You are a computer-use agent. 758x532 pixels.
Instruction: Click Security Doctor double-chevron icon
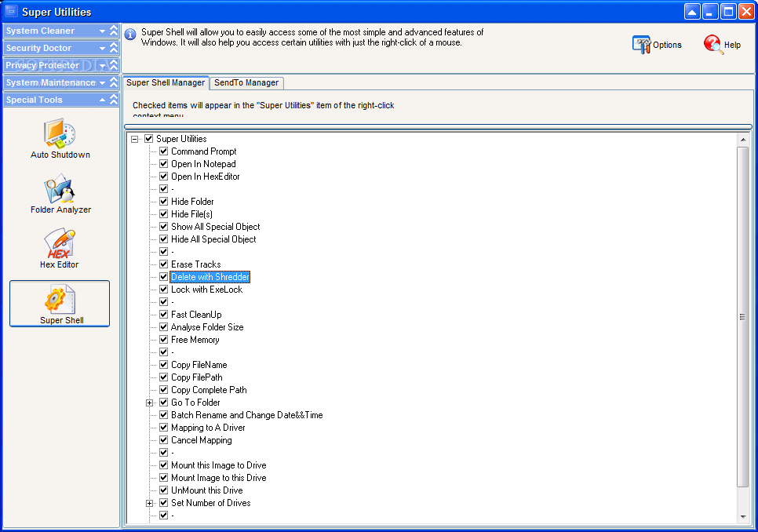point(114,48)
